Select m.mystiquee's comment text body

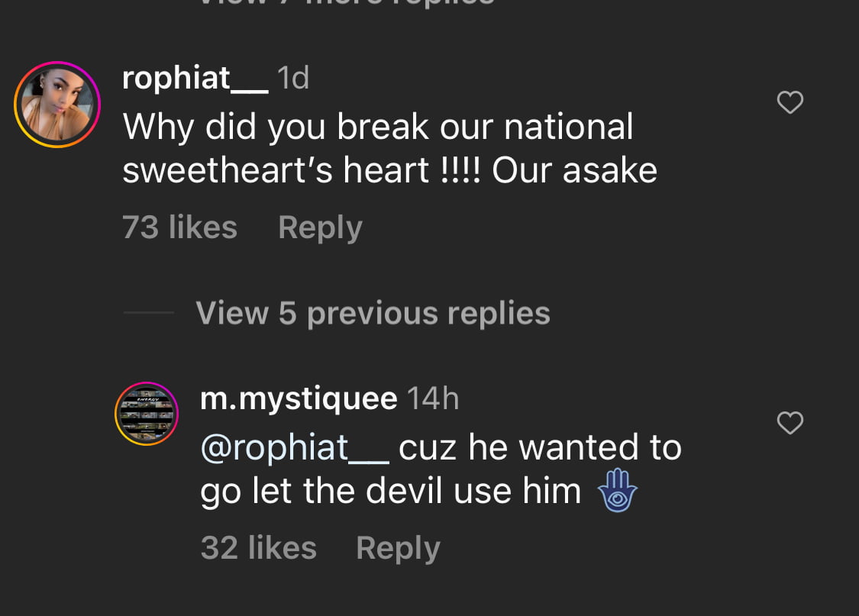435,469
